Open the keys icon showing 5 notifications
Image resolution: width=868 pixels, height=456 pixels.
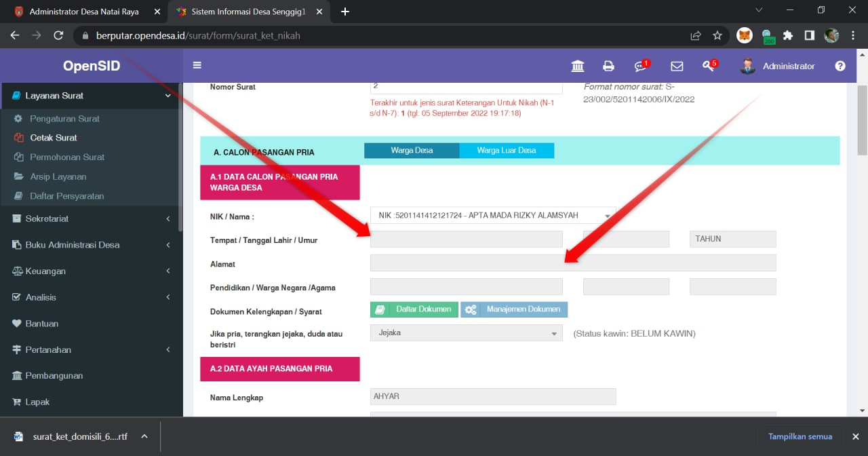[709, 66]
